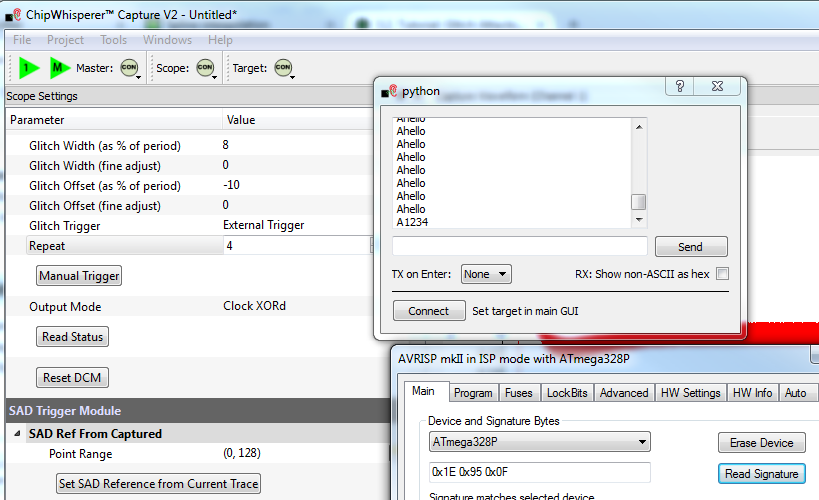Click the serial terminal text input field

[x=519, y=246]
